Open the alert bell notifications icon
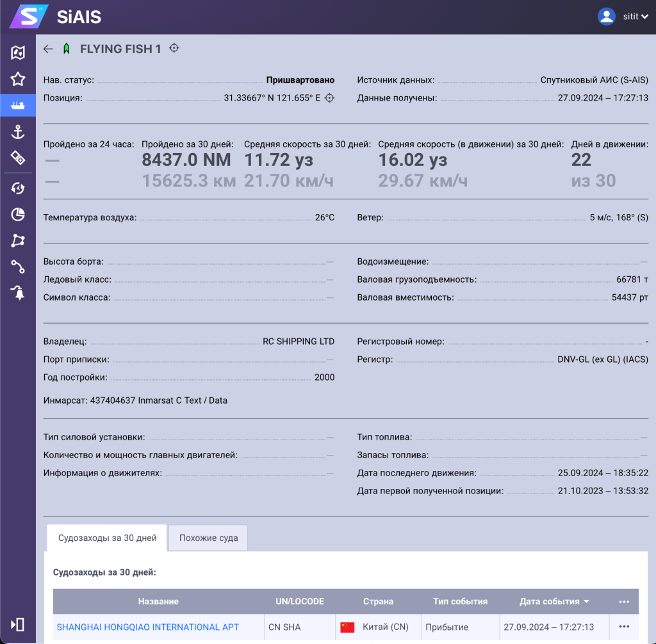 [x=18, y=293]
